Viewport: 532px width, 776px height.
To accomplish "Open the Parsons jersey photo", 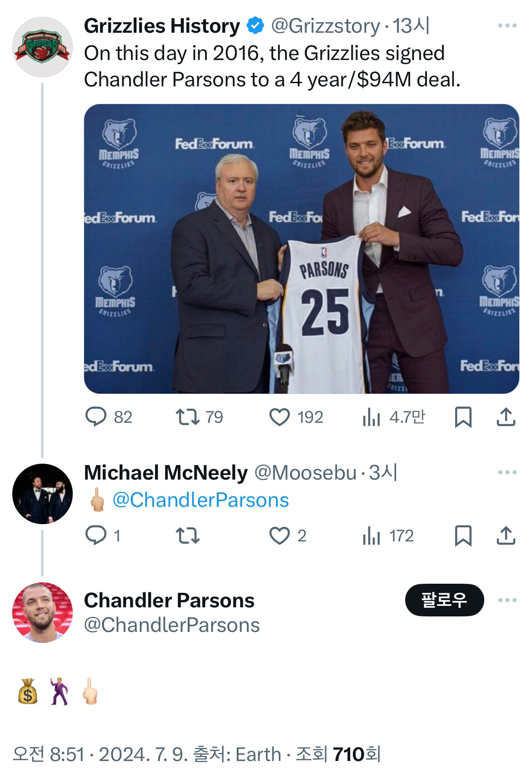I will coord(301,249).
